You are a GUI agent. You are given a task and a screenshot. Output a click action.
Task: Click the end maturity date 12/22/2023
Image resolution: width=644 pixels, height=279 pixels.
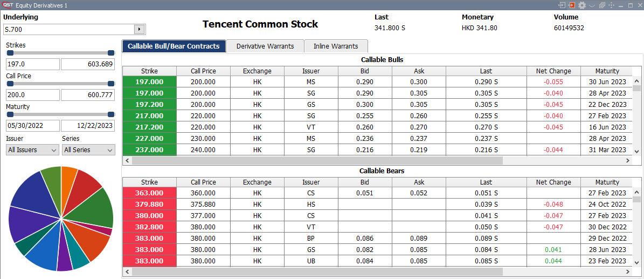click(88, 126)
